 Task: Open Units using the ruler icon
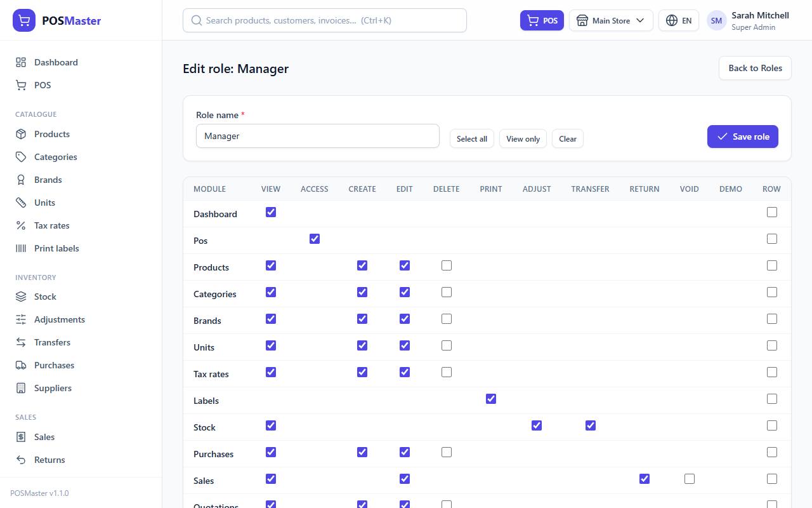(21, 203)
